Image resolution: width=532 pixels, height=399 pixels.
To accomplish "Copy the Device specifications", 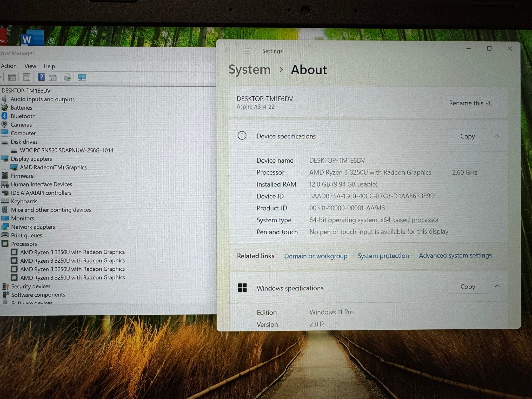I will pos(467,136).
